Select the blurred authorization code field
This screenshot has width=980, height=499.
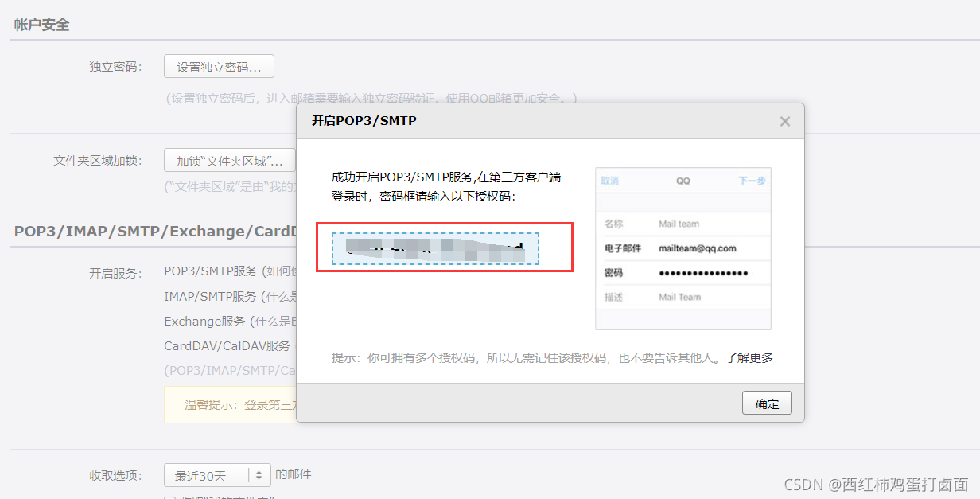(x=435, y=249)
